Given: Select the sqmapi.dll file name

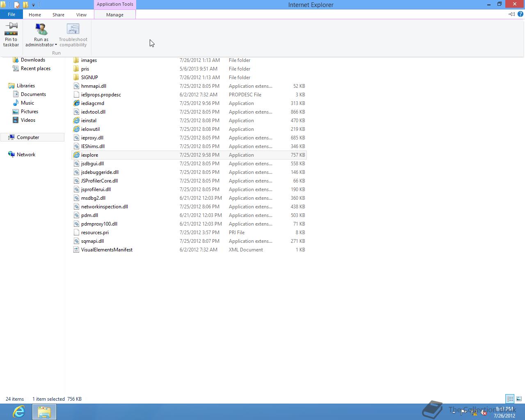Looking at the screenshot, I should (x=92, y=241).
